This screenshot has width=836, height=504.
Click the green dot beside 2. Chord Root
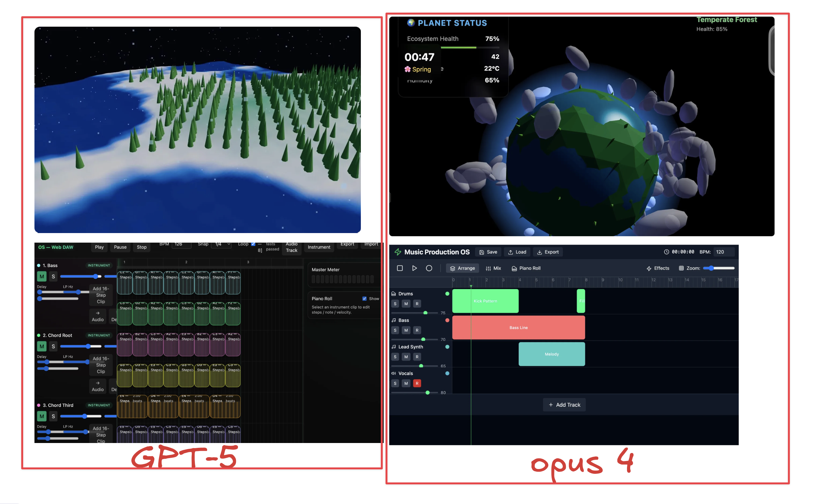coord(39,335)
